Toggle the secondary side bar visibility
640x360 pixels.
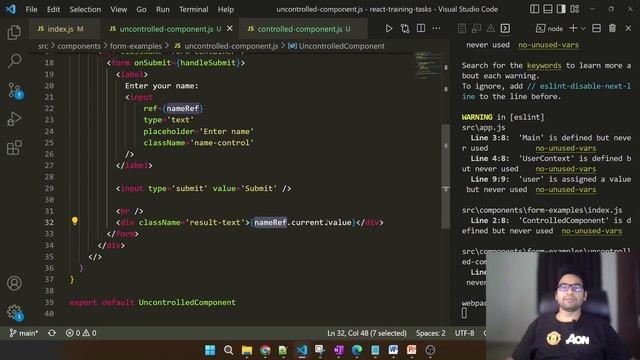pyautogui.click(x=561, y=9)
